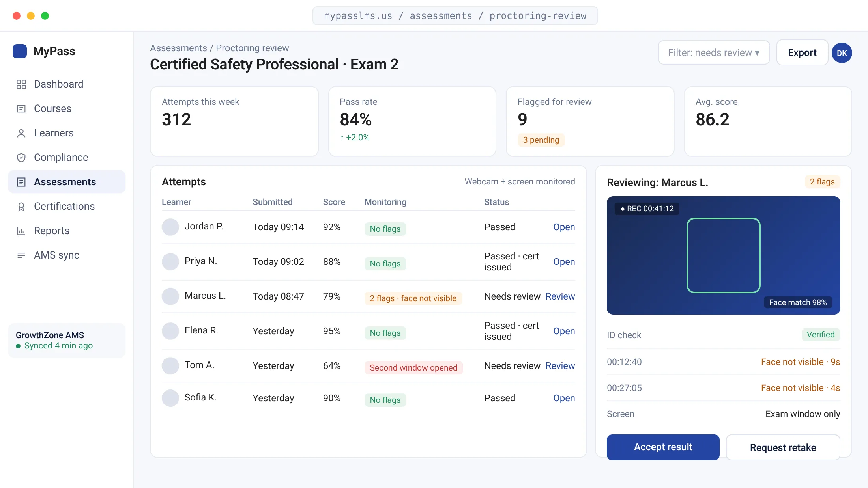
Task: Click the '2 flags · face not visible' badge
Action: [413, 298]
